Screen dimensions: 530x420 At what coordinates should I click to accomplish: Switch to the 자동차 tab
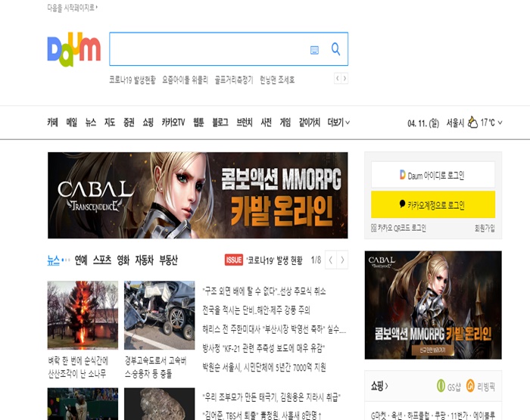(145, 260)
